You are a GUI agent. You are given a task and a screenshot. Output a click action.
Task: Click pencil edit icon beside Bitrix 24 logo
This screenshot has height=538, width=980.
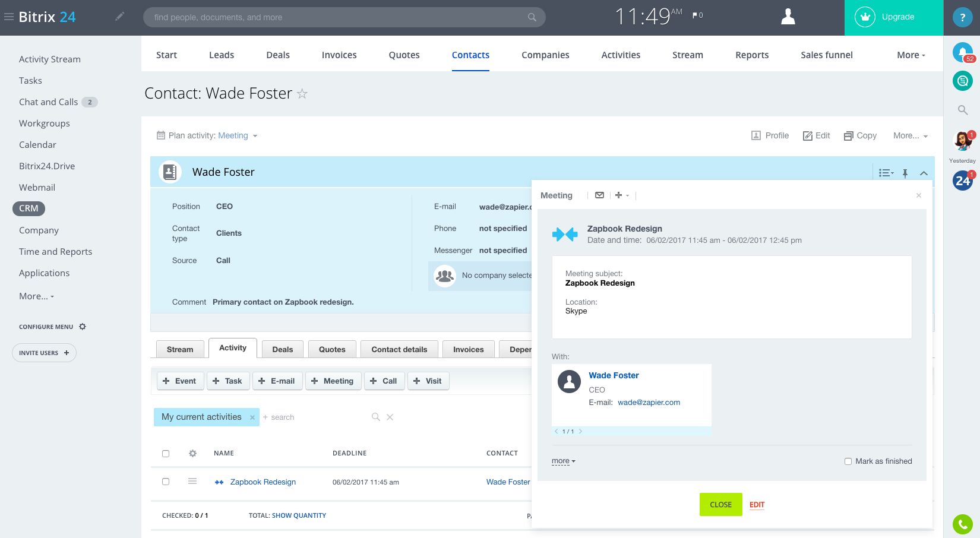click(119, 17)
